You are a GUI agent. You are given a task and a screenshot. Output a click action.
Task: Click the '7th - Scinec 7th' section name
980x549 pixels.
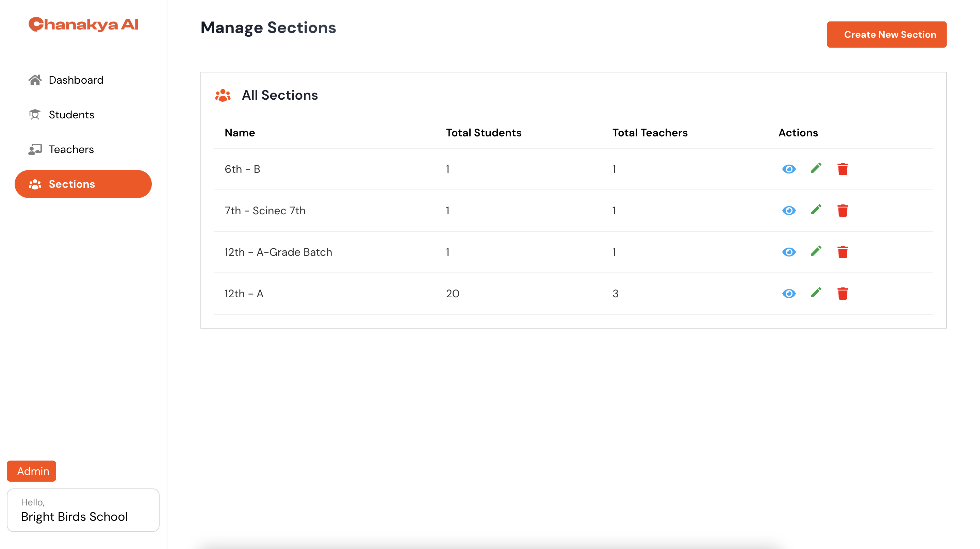tap(265, 210)
